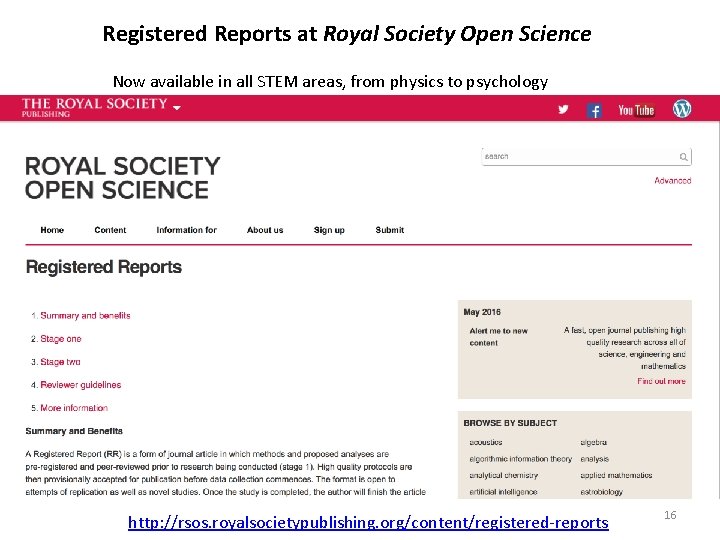The width and height of the screenshot is (720, 540).
Task: Click the Summary and Benefits bold heading
Action: (74, 431)
